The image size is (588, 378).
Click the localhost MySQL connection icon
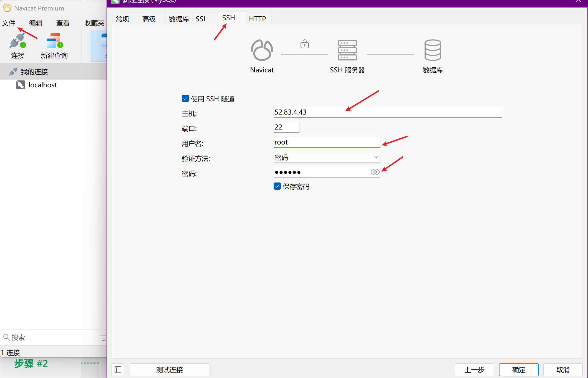(21, 85)
